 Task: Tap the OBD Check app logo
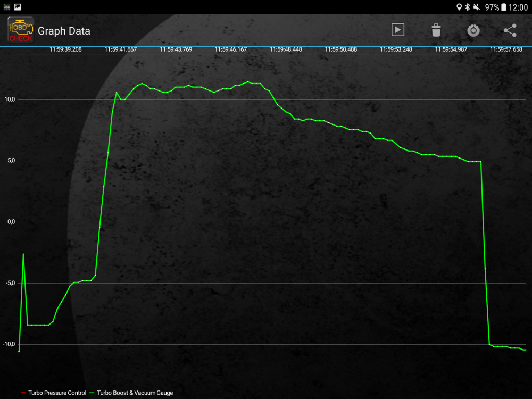click(21, 30)
